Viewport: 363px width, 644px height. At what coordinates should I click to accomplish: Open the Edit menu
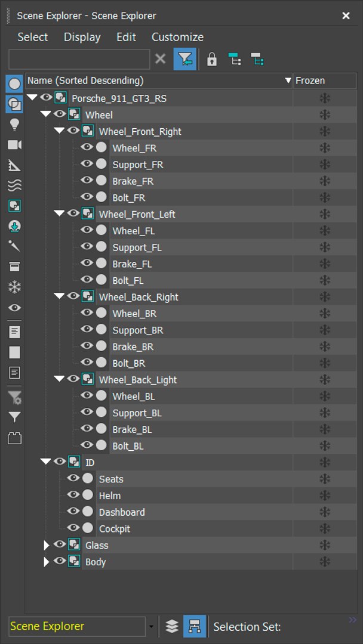click(x=126, y=37)
